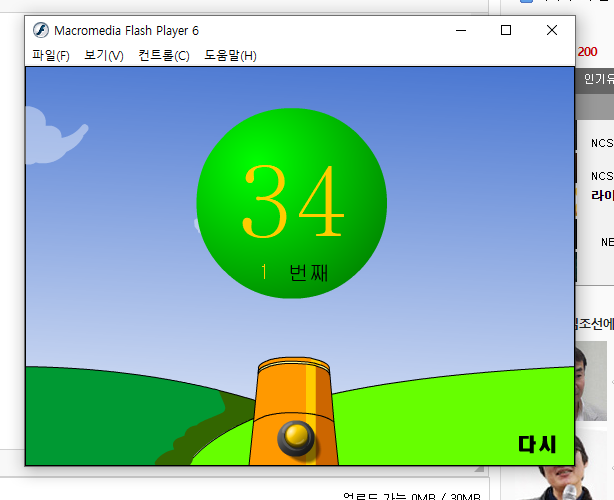This screenshot has width=614, height=500.
Task: Close the Flash Player window
Action: (x=552, y=30)
